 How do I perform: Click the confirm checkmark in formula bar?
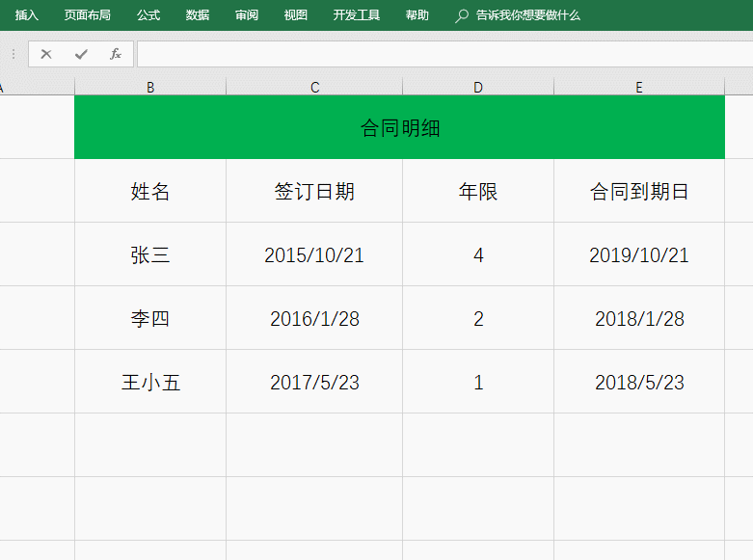pyautogui.click(x=81, y=54)
